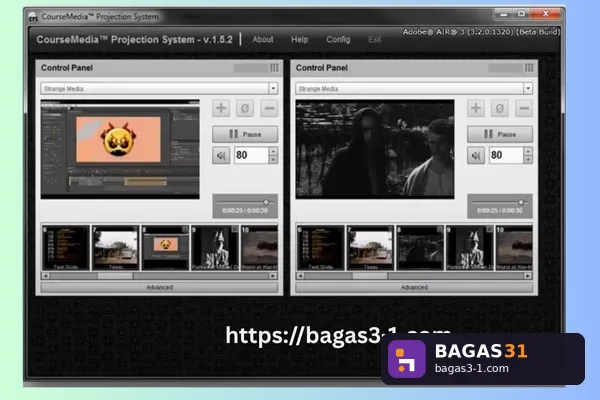Mute audio with speaker icon in right panel
600x400 pixels.
476,155
